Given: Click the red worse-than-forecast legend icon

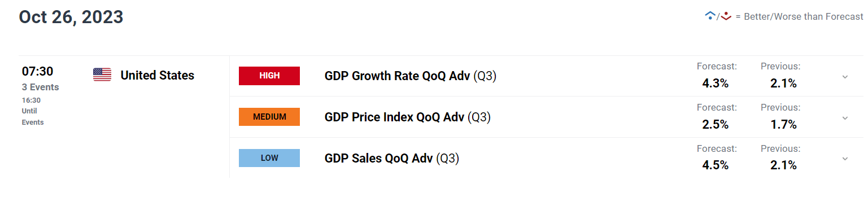Looking at the screenshot, I should (x=726, y=16).
